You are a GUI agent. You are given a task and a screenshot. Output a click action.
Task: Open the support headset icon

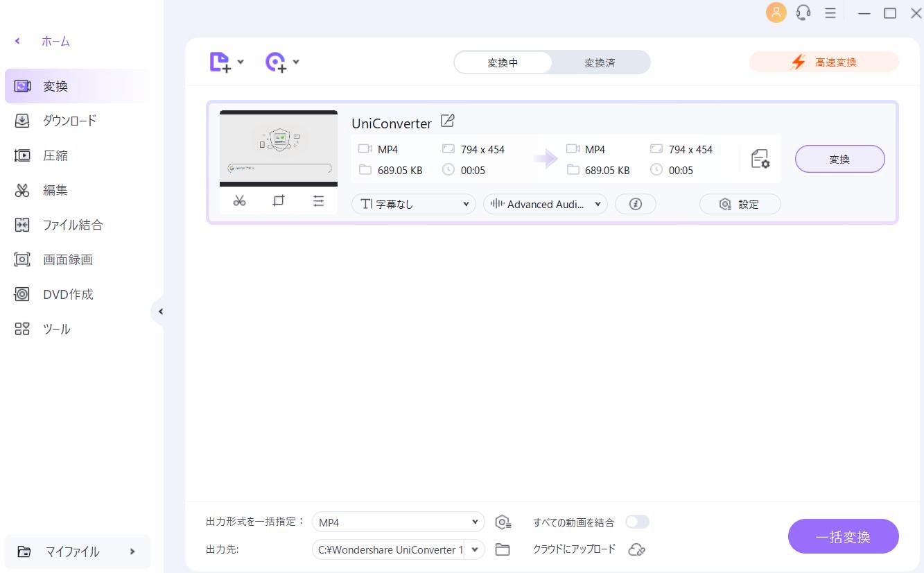(803, 12)
